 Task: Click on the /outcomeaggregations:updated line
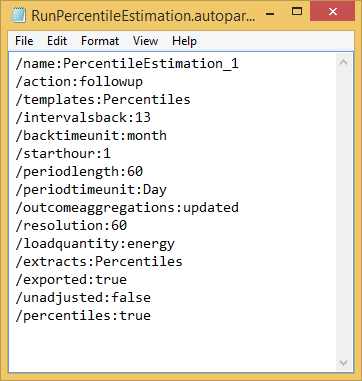click(x=127, y=207)
